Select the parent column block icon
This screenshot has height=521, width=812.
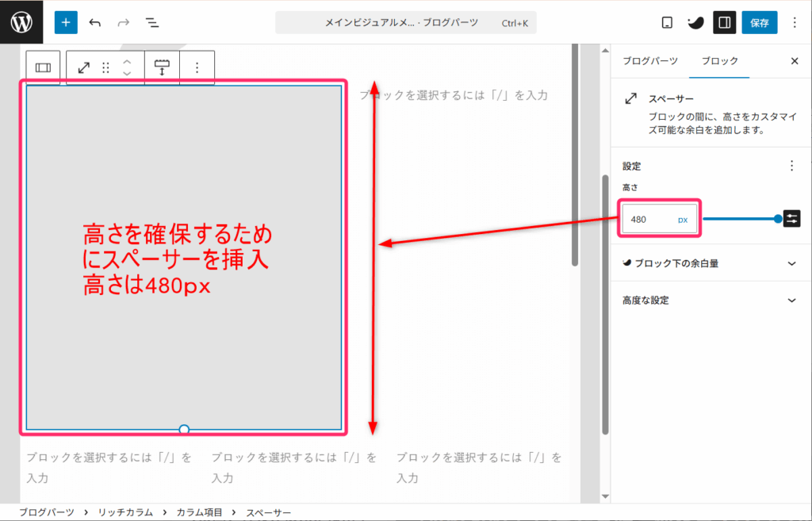tap(43, 68)
